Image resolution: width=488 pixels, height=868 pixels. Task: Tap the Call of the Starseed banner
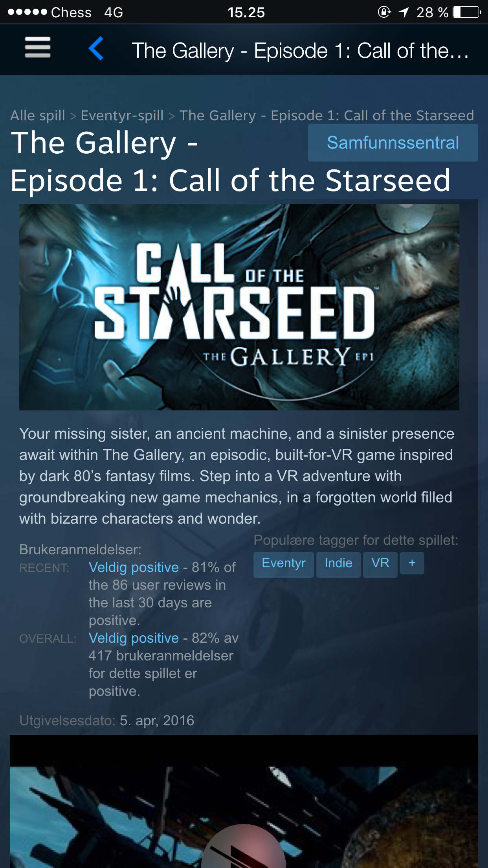239,307
